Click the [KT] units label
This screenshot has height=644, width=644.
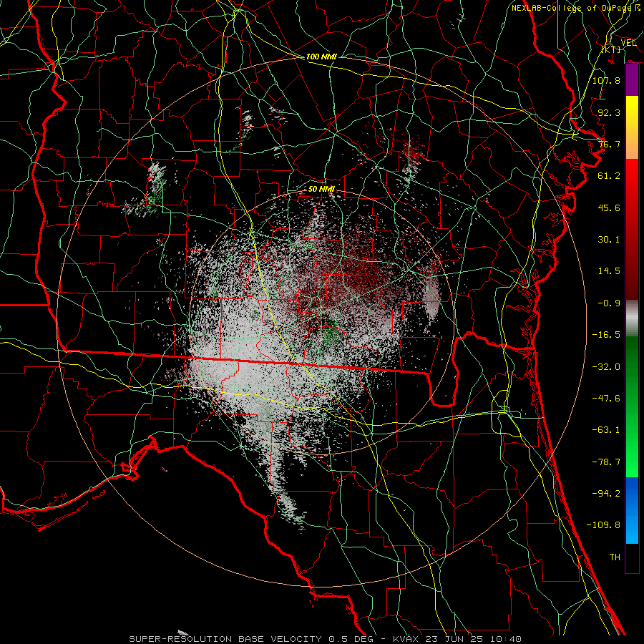(611, 49)
